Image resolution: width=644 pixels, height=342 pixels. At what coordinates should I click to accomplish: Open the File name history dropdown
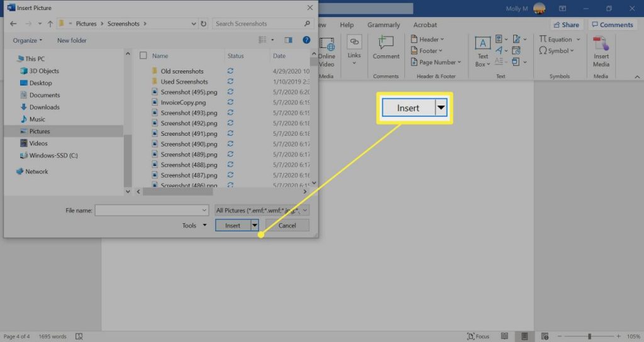pos(204,210)
